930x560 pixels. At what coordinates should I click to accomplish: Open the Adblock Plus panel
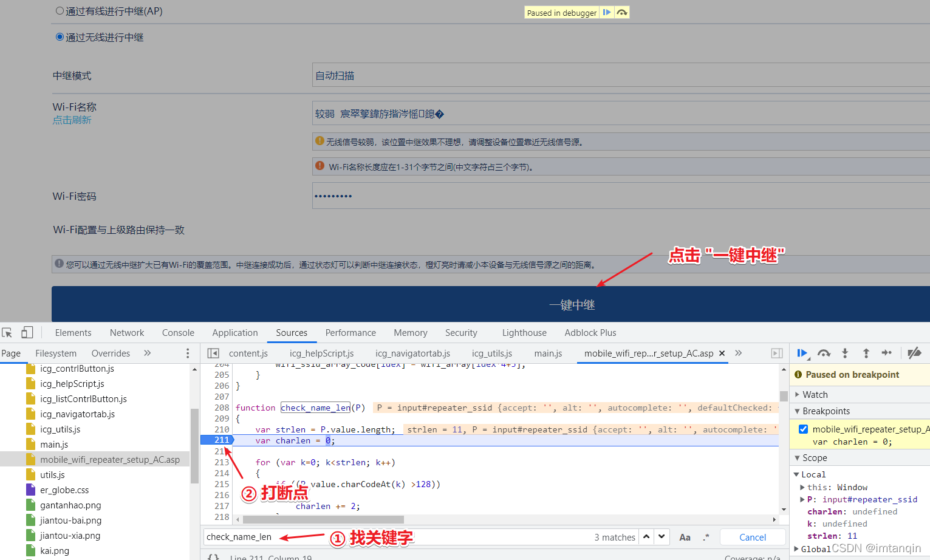(x=590, y=332)
